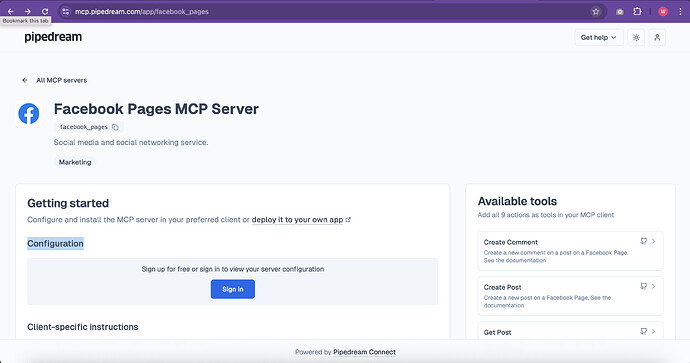Viewport: 690px width, 363px height.
Task: Click the Create Comment tool's chat icon
Action: pos(643,241)
